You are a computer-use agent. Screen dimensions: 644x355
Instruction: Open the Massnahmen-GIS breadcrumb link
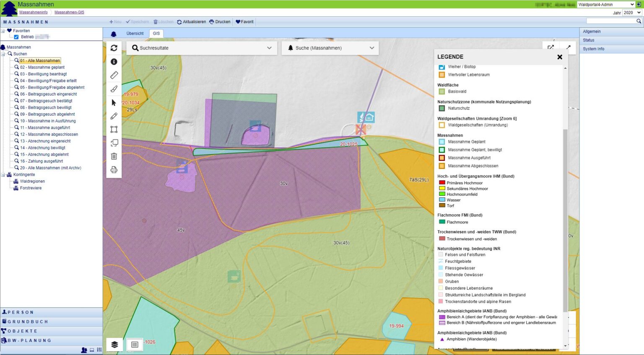coord(69,12)
